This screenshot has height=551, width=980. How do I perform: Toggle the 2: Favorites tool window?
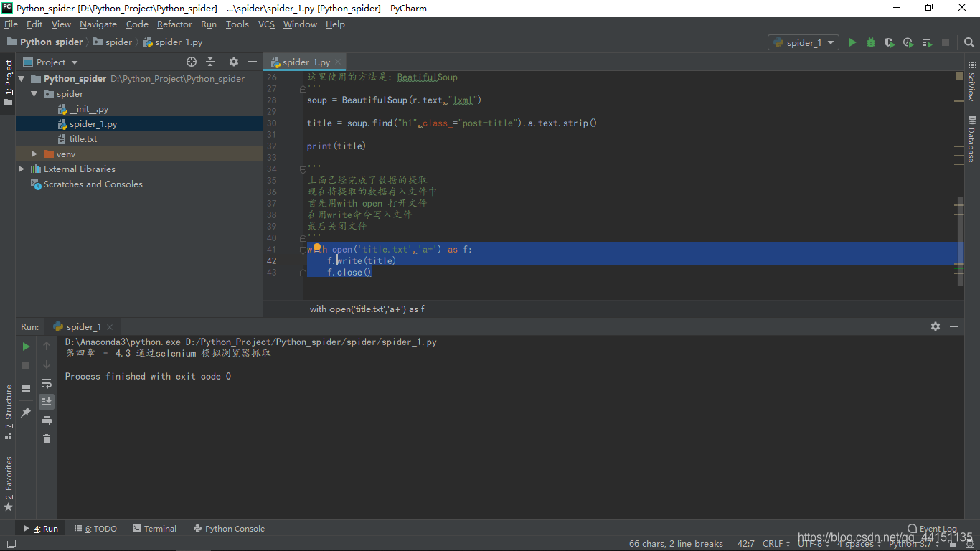[8, 484]
